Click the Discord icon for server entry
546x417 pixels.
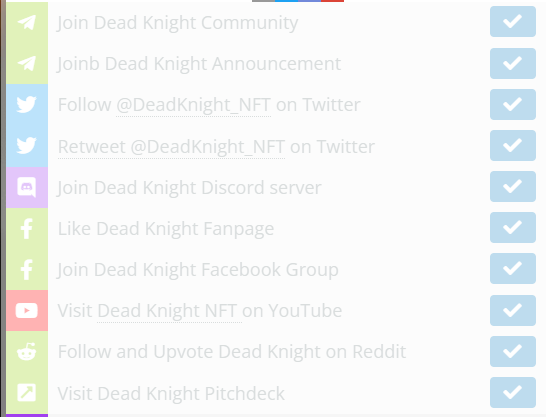coord(27,187)
